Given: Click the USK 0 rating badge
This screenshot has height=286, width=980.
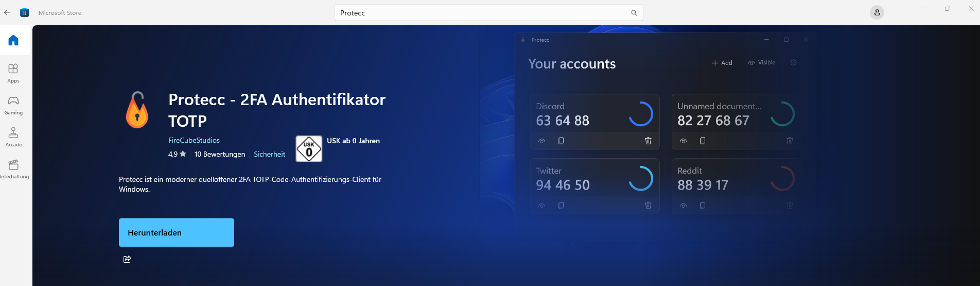Looking at the screenshot, I should pos(309,148).
